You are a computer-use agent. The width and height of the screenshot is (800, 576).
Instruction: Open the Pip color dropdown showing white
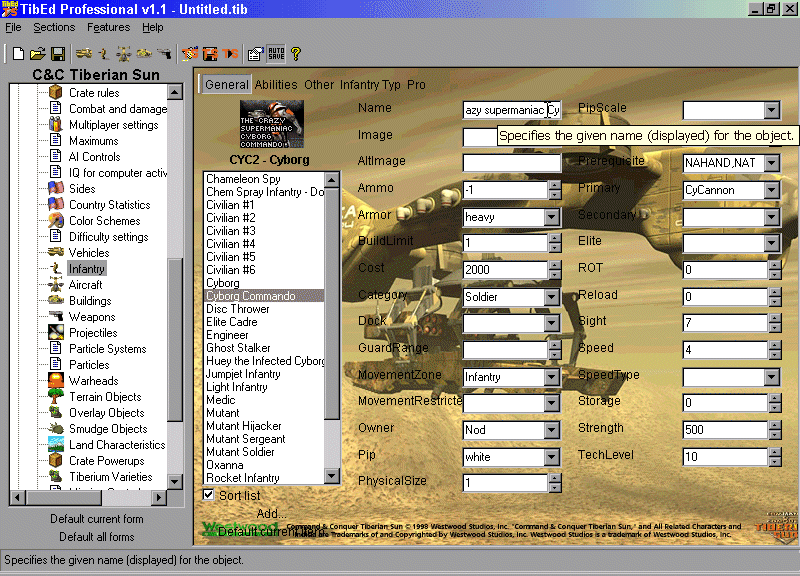point(551,457)
